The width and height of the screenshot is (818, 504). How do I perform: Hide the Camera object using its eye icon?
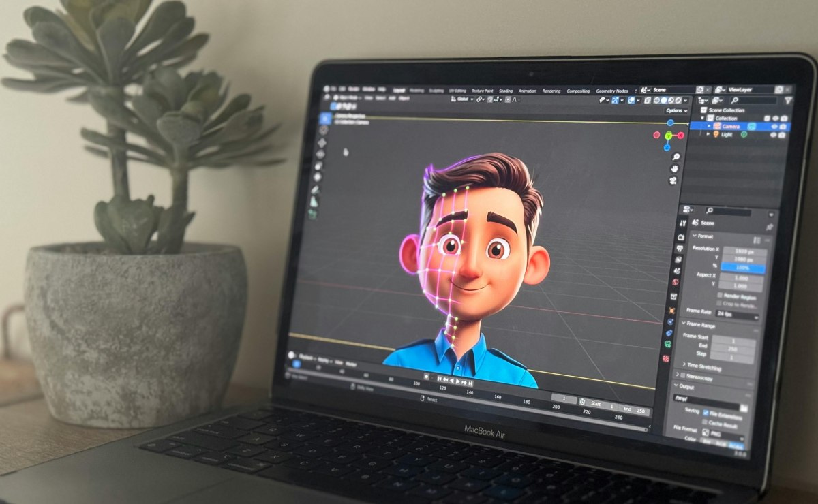[x=776, y=127]
